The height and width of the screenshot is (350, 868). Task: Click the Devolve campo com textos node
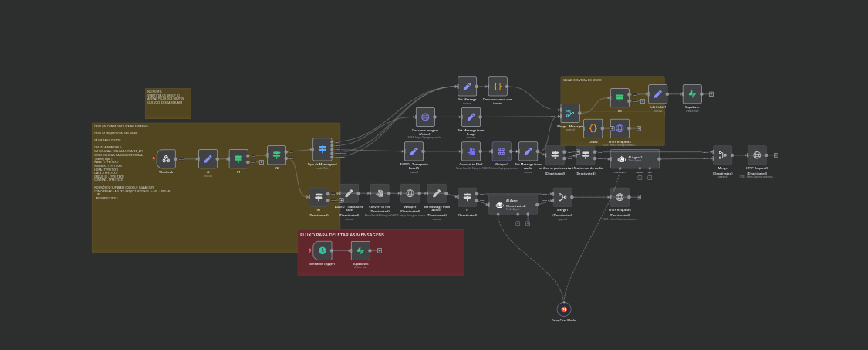(498, 87)
